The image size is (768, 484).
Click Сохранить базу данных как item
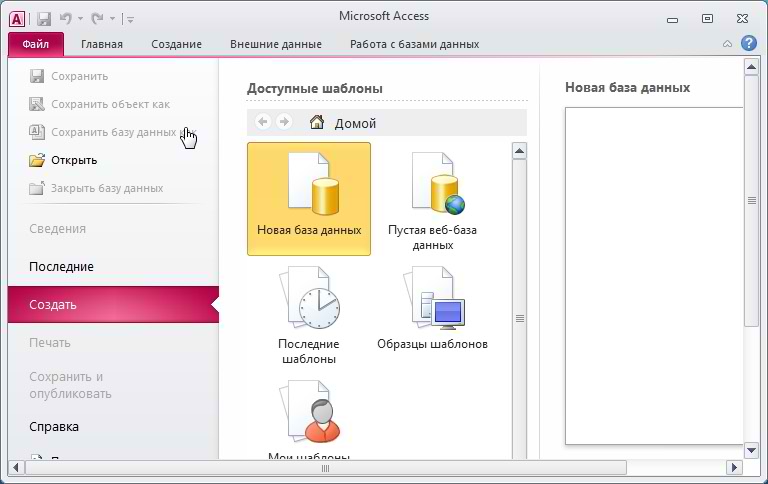(113, 132)
